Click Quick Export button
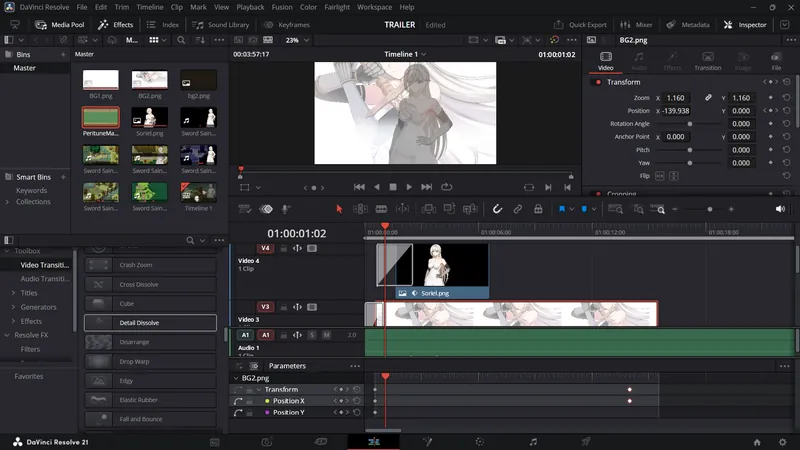 click(x=580, y=24)
